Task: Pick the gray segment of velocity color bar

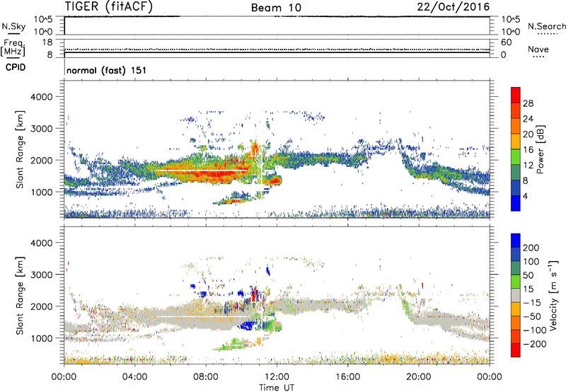Action: coord(516,295)
